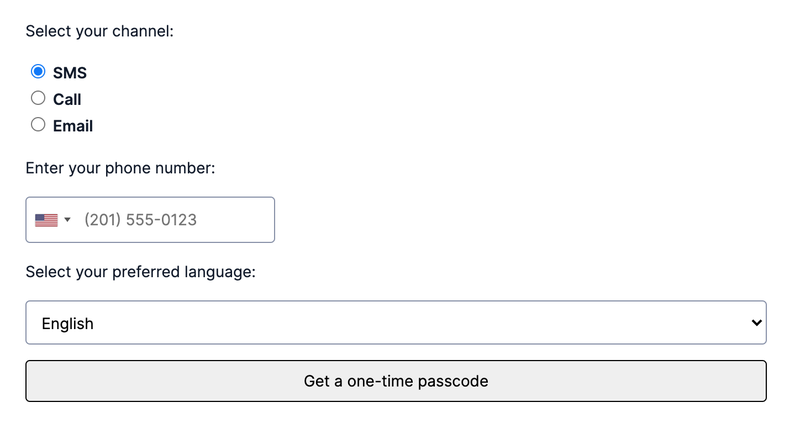Select the Email radio button
The image size is (800, 434).
[38, 124]
